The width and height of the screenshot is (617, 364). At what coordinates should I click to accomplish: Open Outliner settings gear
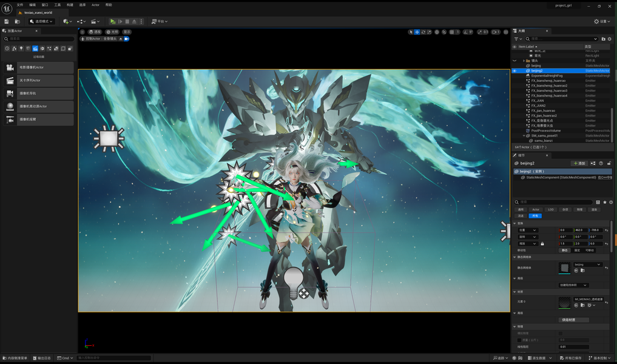pos(610,39)
